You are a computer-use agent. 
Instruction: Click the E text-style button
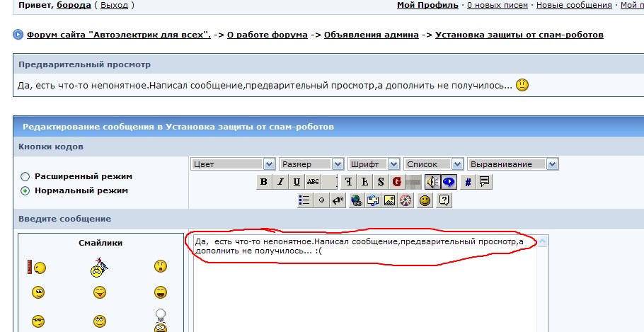coord(364,182)
